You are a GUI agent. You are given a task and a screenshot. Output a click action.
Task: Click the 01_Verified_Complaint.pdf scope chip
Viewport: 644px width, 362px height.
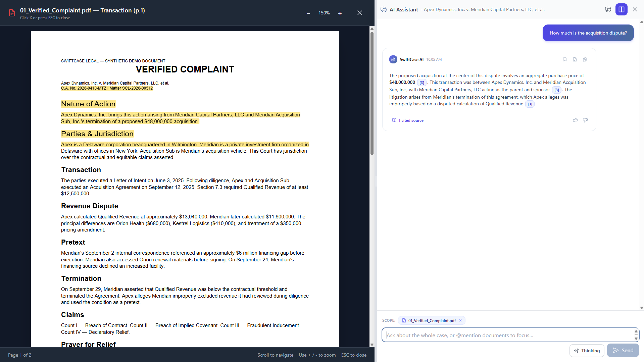coord(432,321)
